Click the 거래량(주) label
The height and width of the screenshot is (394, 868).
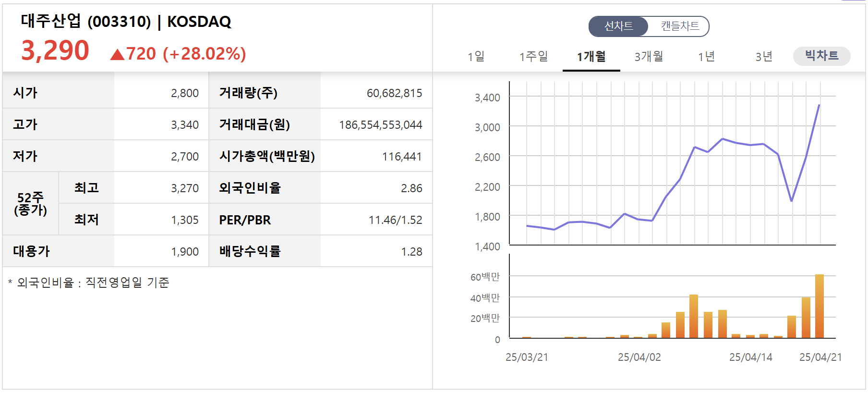point(248,93)
